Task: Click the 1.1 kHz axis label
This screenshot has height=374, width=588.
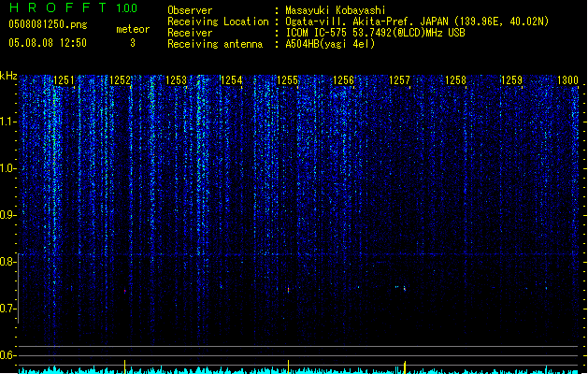Action: pyautogui.click(x=7, y=122)
